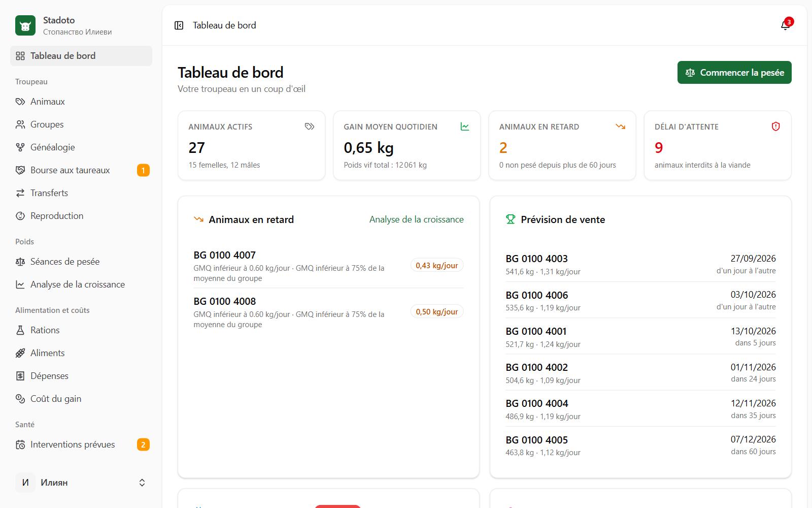Click the notification bell icon
Viewport: 812px width, 508px height.
(785, 25)
